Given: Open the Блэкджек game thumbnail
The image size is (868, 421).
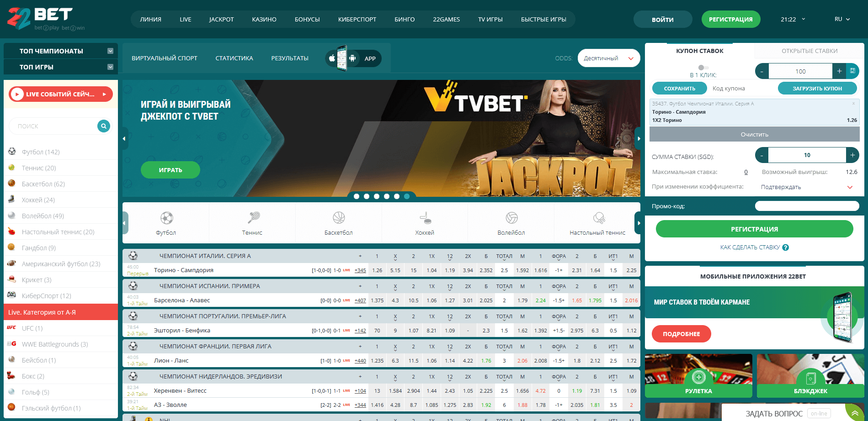Looking at the screenshot, I should 810,376.
